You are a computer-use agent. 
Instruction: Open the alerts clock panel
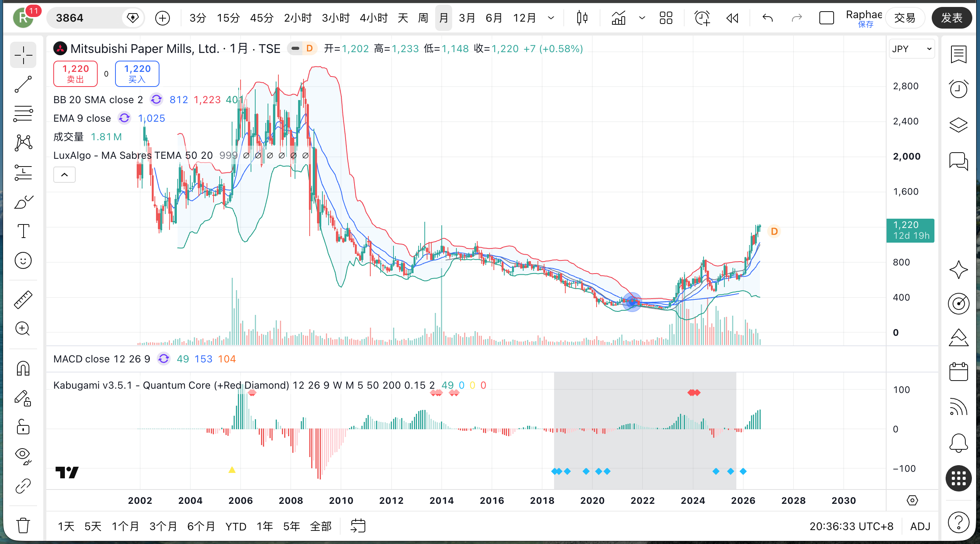[959, 89]
